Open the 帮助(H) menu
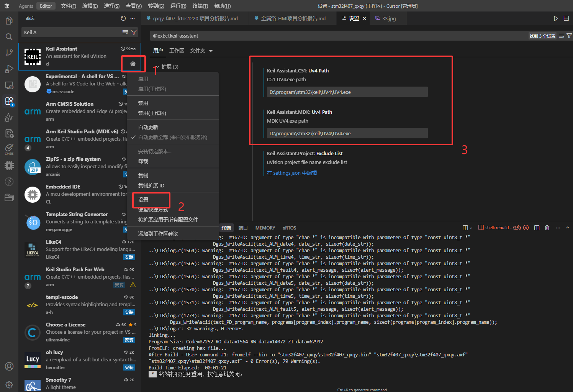 pos(222,6)
